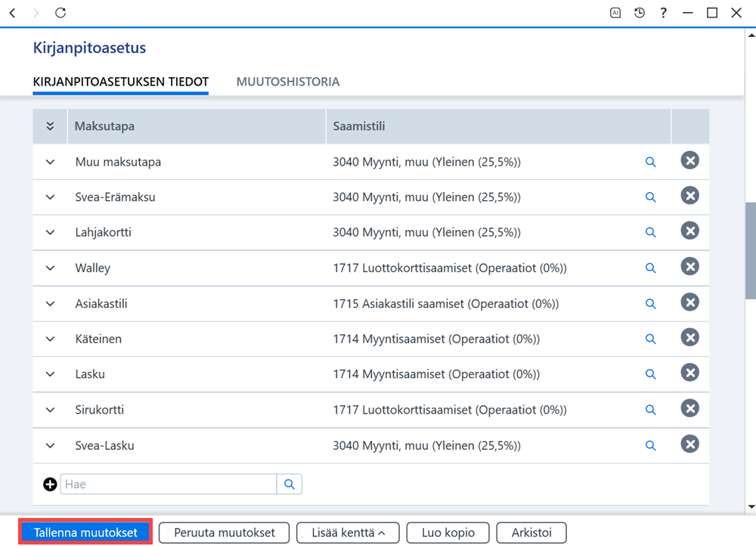This screenshot has height=546, width=756.
Task: Open the history clock icon
Action: (640, 13)
